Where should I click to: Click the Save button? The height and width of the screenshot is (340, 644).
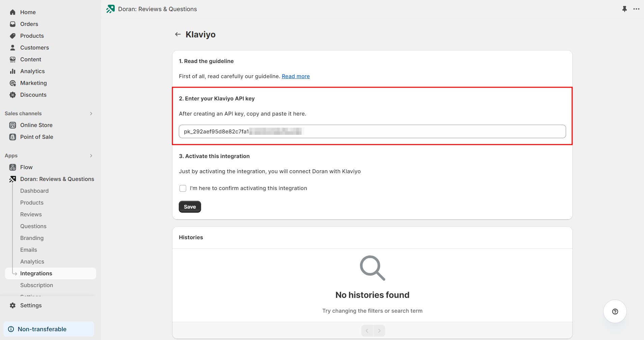click(190, 207)
